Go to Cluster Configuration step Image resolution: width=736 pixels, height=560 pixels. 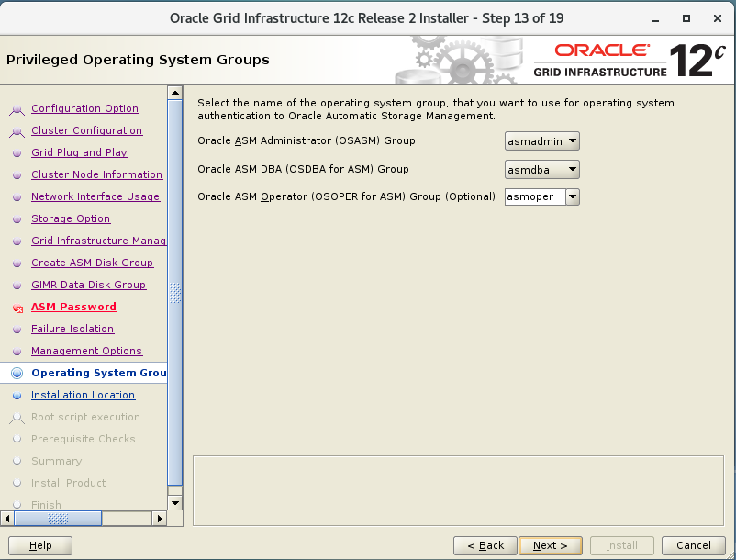pos(87,130)
